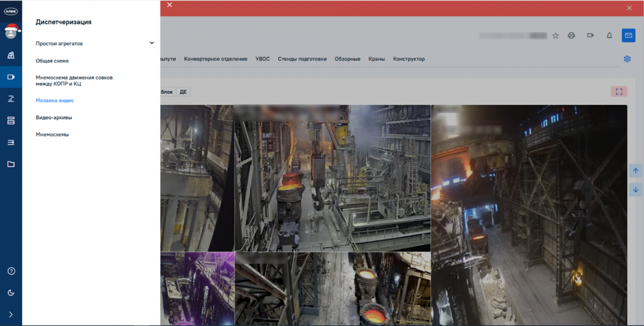Image resolution: width=644 pixels, height=326 pixels.
Task: Open the Краны tab
Action: pos(376,59)
